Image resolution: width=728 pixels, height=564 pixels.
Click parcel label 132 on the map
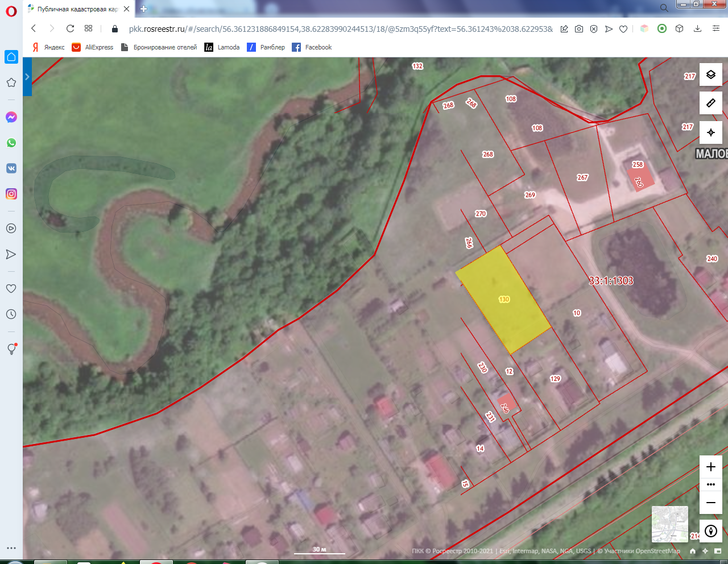(x=417, y=66)
